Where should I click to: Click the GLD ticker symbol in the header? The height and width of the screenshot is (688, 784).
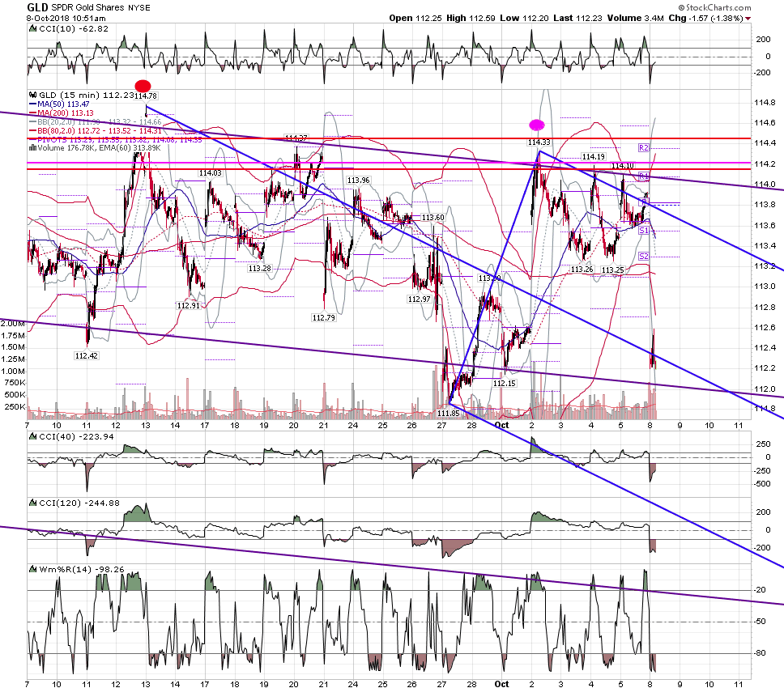point(37,7)
